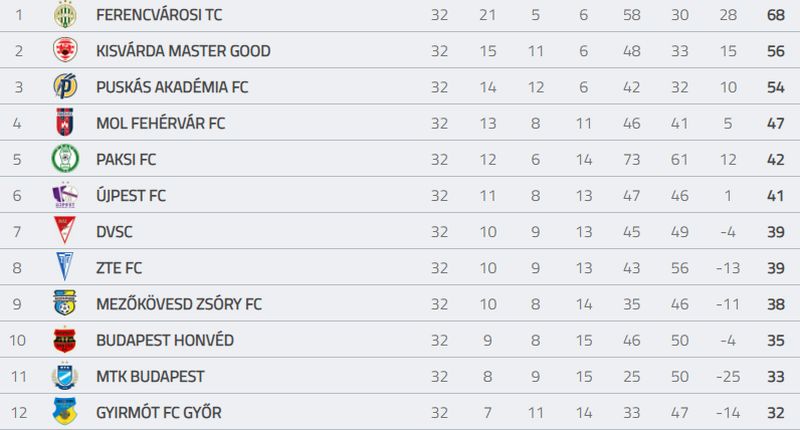Click the BUDAPEST HONVÉD team name

165,340
